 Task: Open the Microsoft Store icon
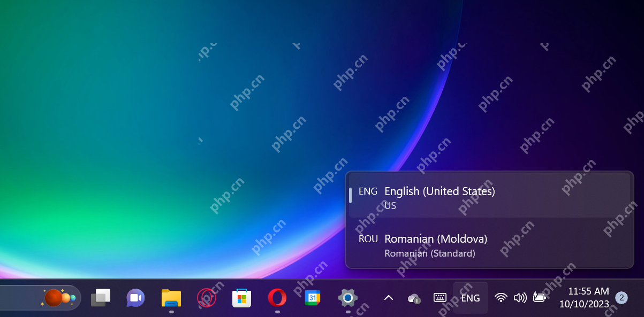click(241, 298)
